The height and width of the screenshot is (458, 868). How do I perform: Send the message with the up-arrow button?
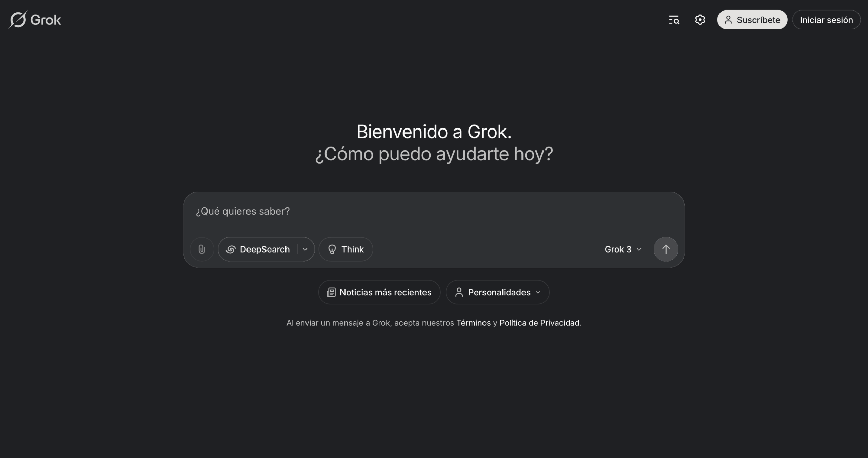pos(666,250)
